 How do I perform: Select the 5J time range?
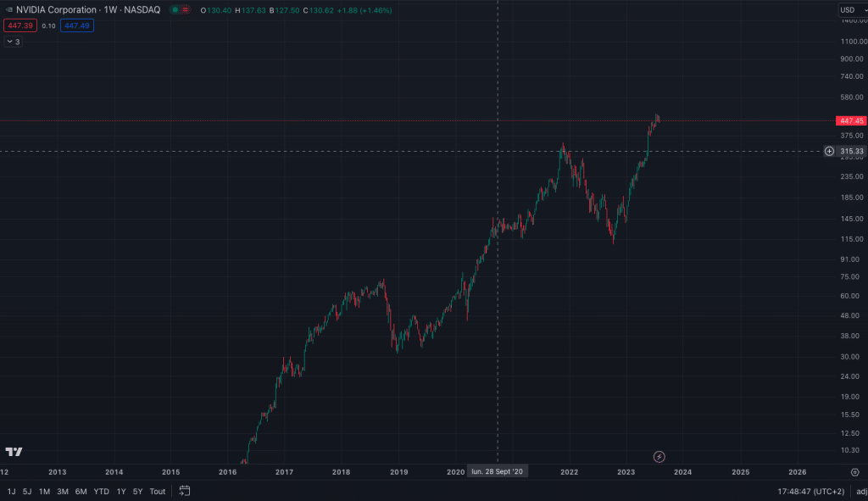coord(27,491)
